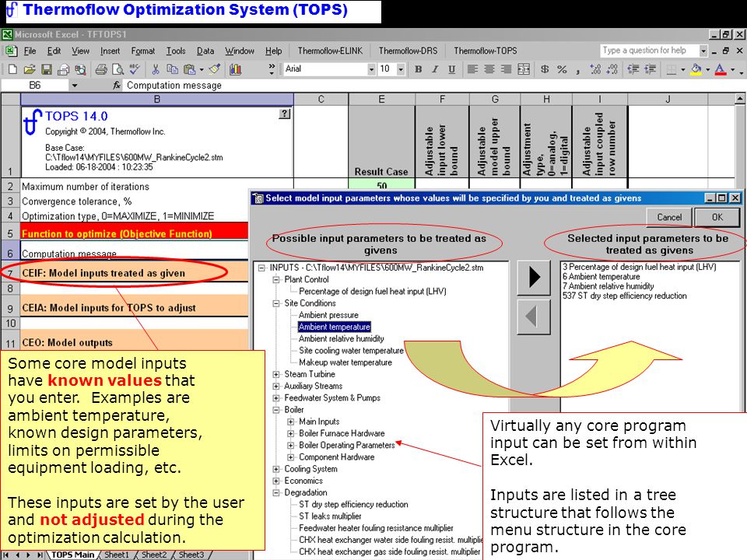Open the Thermoflow-ELINK menu
Screen dimensions: 747x560
330,51
